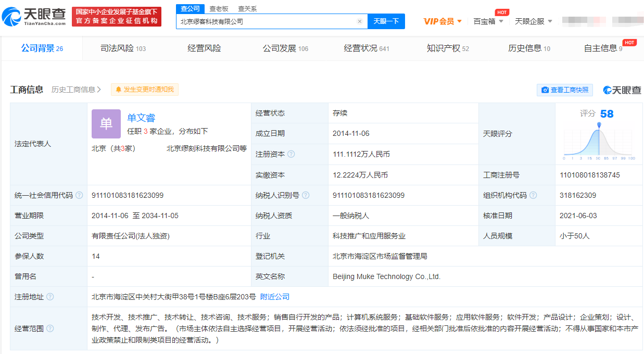Image resolution: width=644 pixels, height=354 pixels.
Task: Select the paid-in capital 12.2224万人民币
Action: click(360, 175)
